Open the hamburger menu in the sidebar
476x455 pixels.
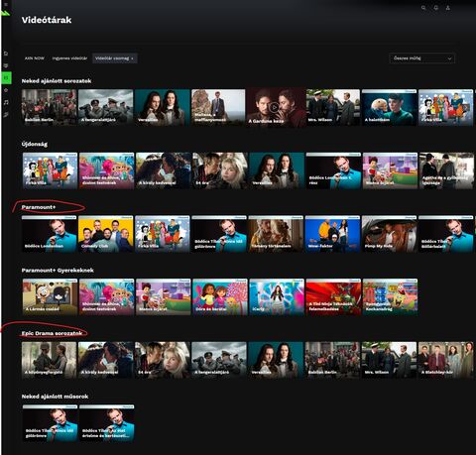[x=6, y=4]
